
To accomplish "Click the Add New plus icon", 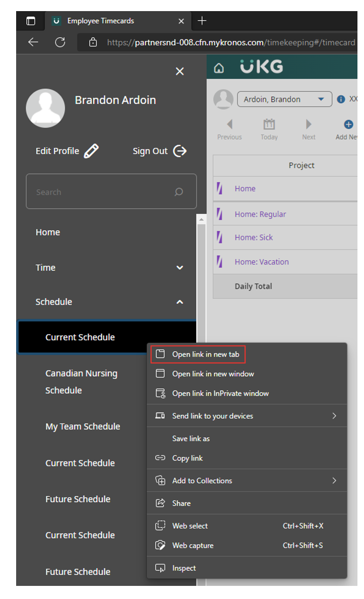I will pyautogui.click(x=348, y=124).
